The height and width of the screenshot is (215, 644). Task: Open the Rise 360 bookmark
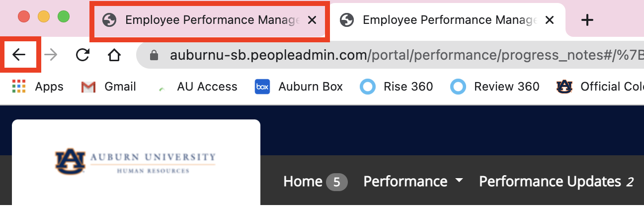pos(397,87)
